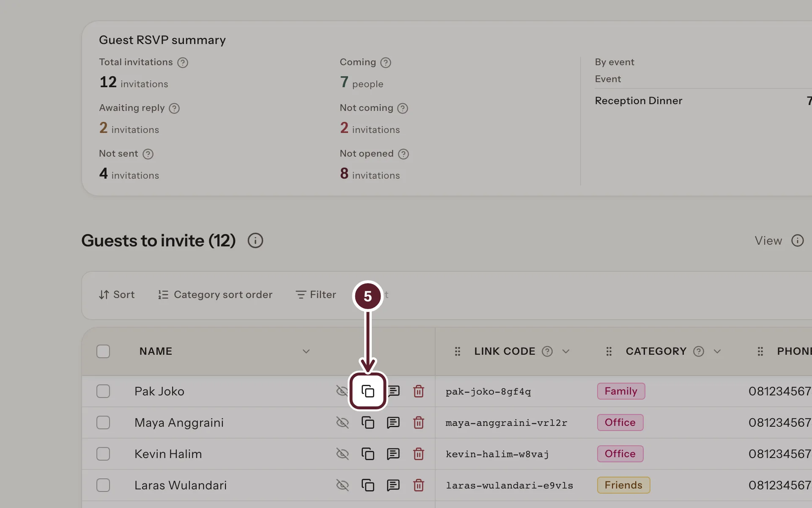Open message icon for Laras Wulandari

point(393,485)
